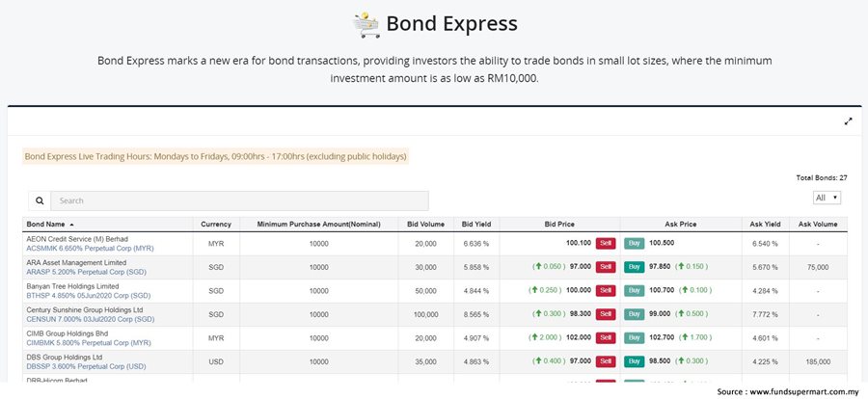The width and height of the screenshot is (868, 399).
Task: Click the Bond Express shopping cart icon
Action: (x=366, y=24)
